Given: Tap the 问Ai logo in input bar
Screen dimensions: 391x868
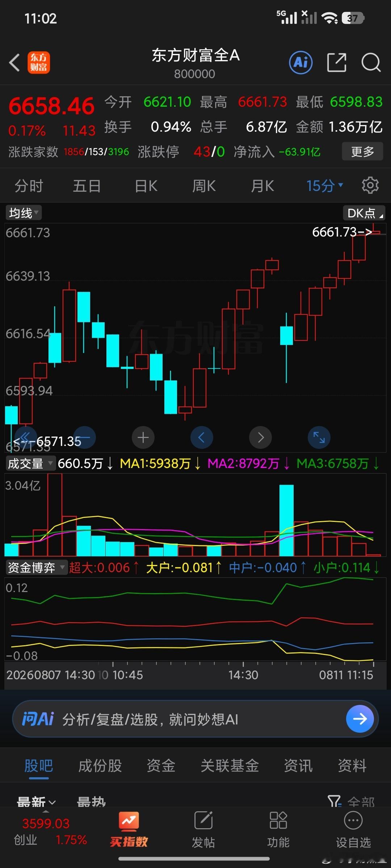Looking at the screenshot, I should point(38,719).
